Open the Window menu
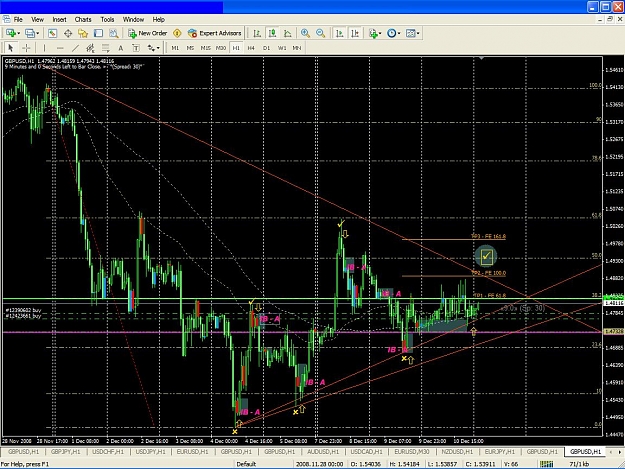 [133, 20]
